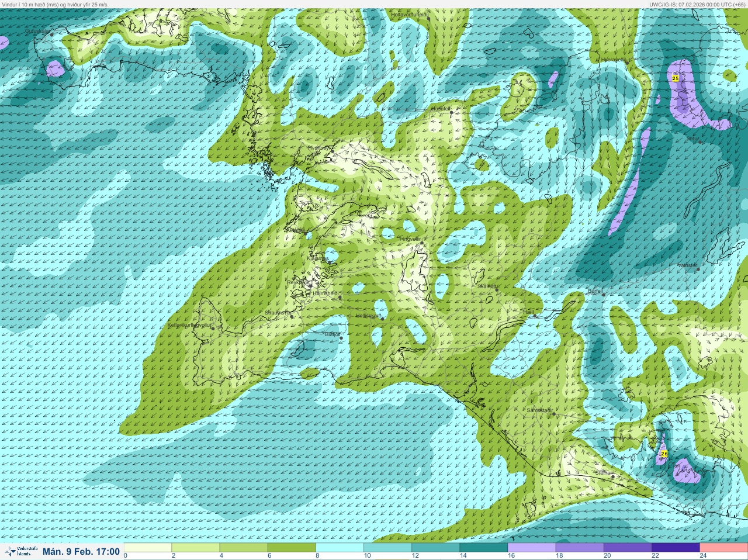The image size is (748, 560).
Task: Click the Steinar station label
Action: (x=604, y=472)
